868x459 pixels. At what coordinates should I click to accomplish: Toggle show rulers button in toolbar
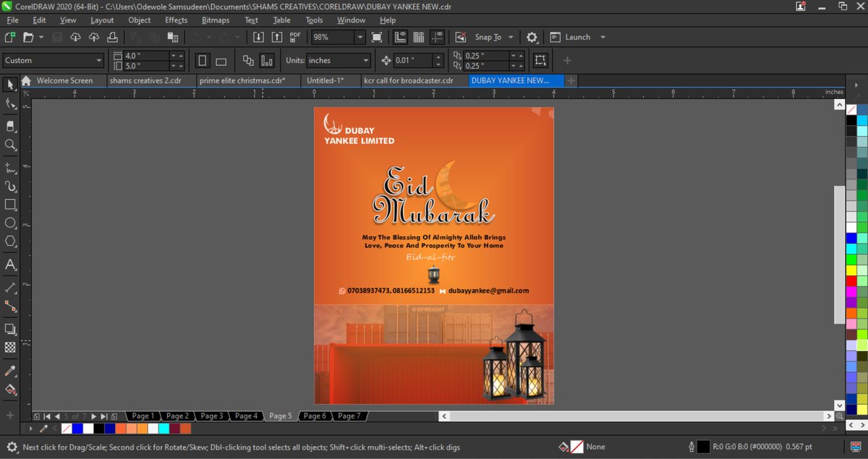click(x=400, y=37)
